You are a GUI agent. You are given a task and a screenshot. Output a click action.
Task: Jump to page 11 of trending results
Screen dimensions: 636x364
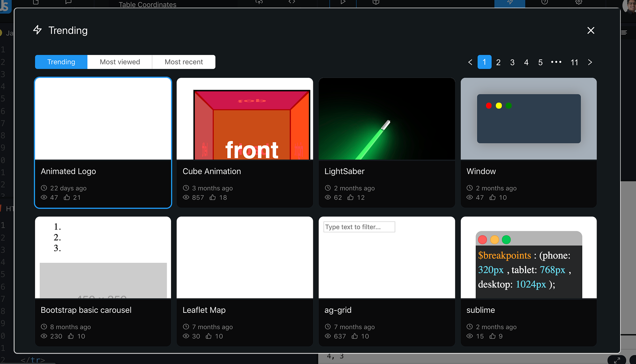point(574,62)
